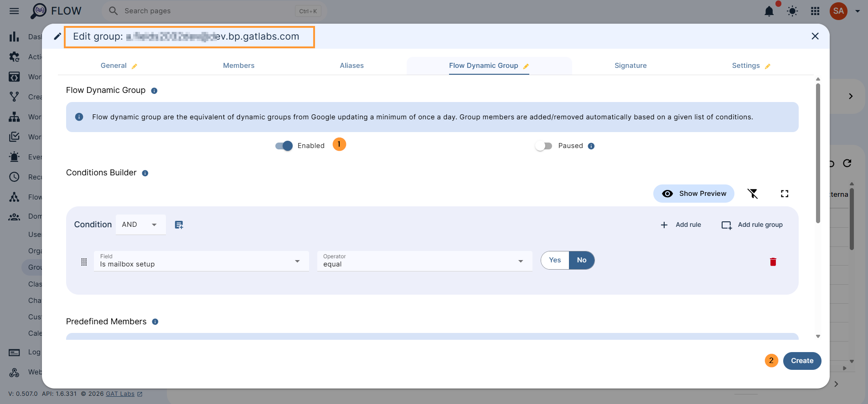Screen dimensions: 868x404
Task: Click the Paused info icon
Action: coord(591,146)
